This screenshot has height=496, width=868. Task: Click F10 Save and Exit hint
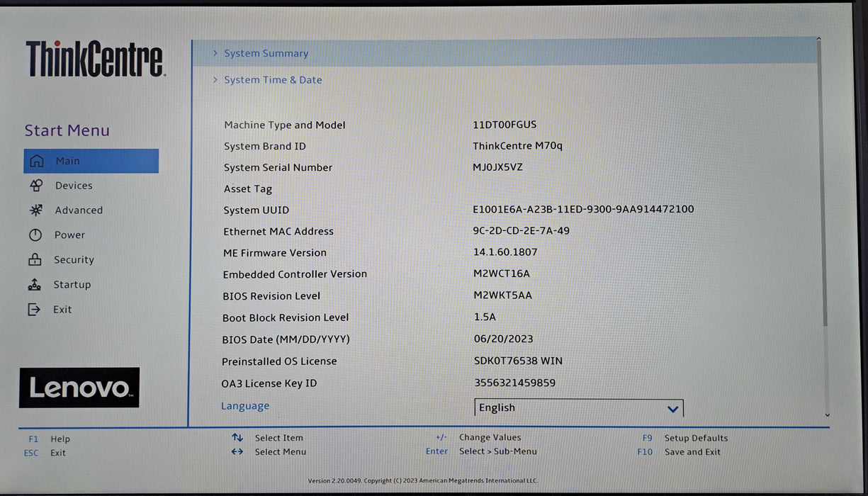point(679,451)
